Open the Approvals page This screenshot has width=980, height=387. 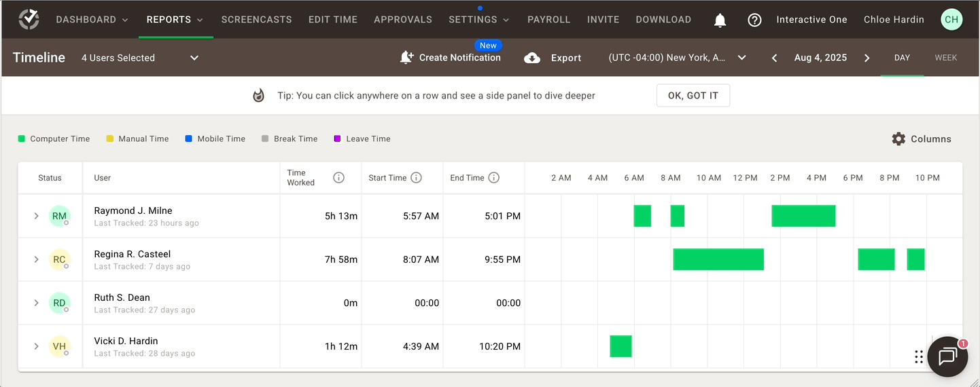(403, 20)
